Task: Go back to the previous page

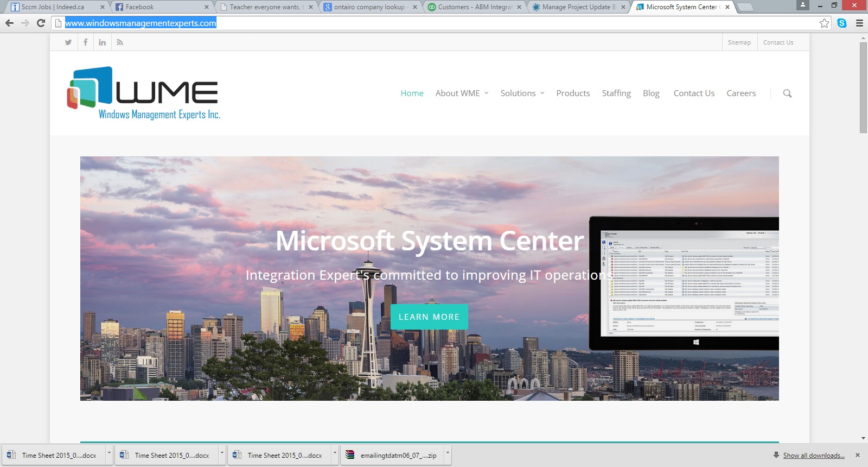Action: (x=9, y=23)
